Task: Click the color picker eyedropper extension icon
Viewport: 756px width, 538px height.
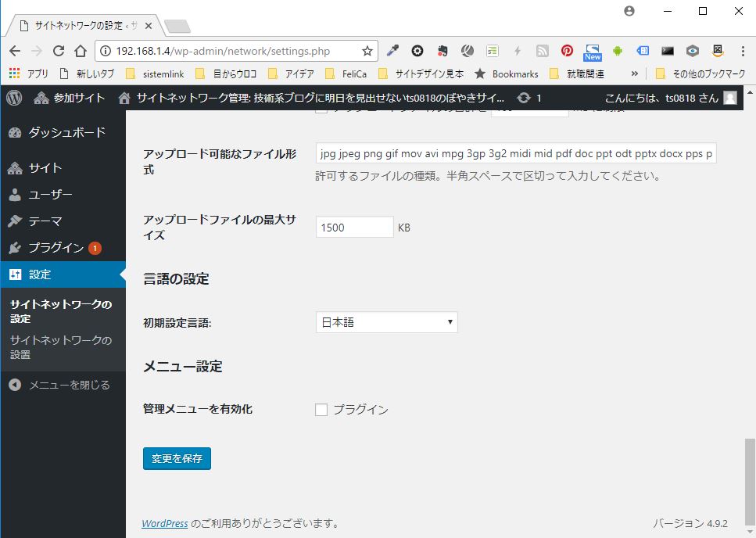Action: pyautogui.click(x=393, y=51)
